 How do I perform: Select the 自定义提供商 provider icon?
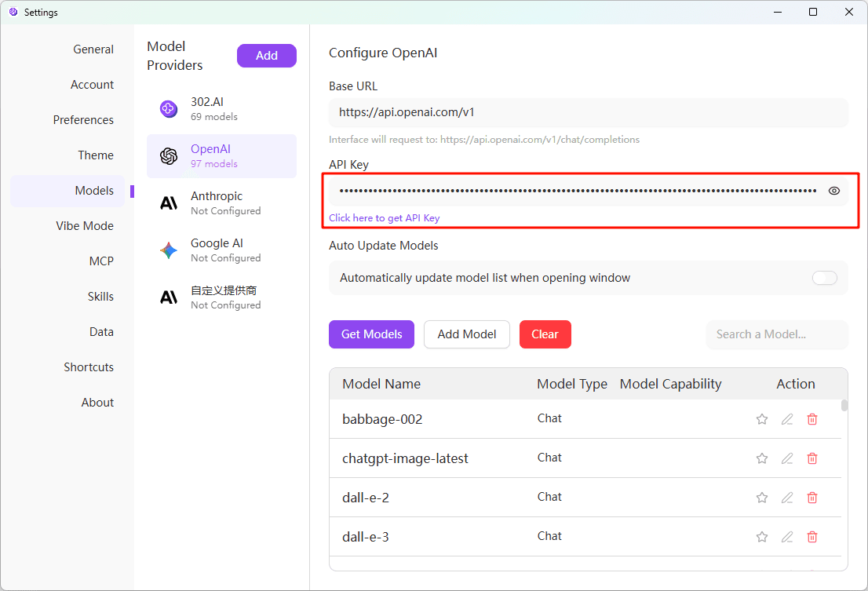[168, 297]
